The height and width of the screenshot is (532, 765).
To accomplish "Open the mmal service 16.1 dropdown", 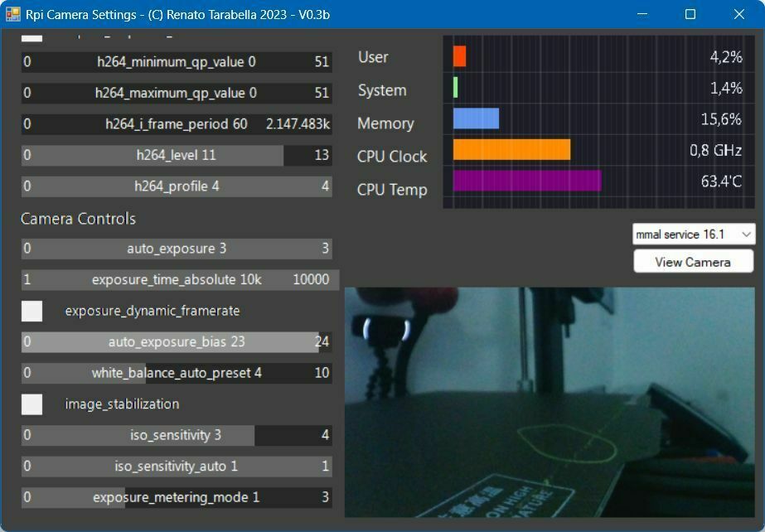I will (693, 235).
